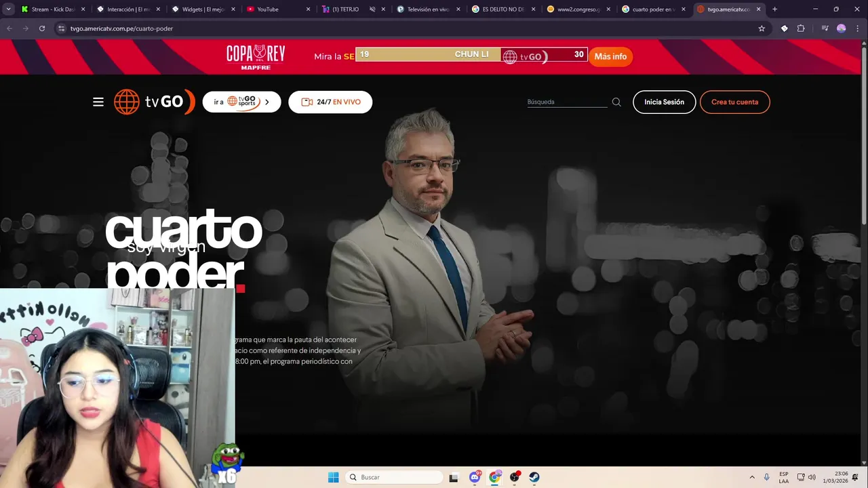This screenshot has width=868, height=488.
Task: Click the microphone tray icon
Action: pyautogui.click(x=767, y=477)
